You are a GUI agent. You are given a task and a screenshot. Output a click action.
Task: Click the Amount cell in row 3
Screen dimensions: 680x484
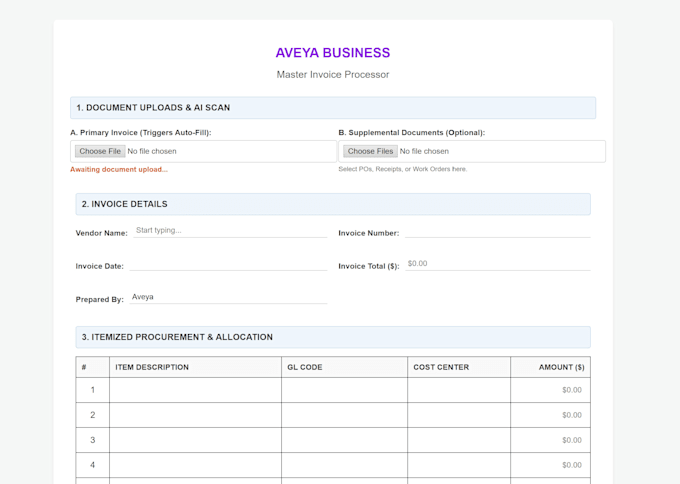tap(550, 440)
